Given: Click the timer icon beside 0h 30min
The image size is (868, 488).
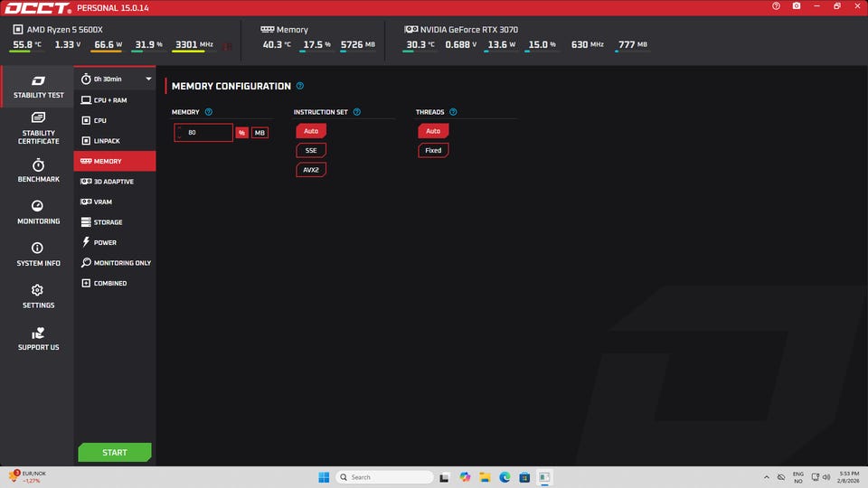Looking at the screenshot, I should (x=86, y=80).
